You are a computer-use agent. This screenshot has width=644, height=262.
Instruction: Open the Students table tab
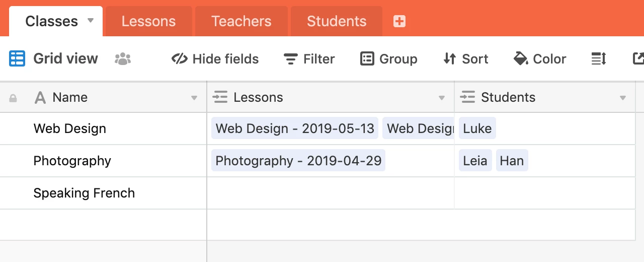(x=337, y=21)
